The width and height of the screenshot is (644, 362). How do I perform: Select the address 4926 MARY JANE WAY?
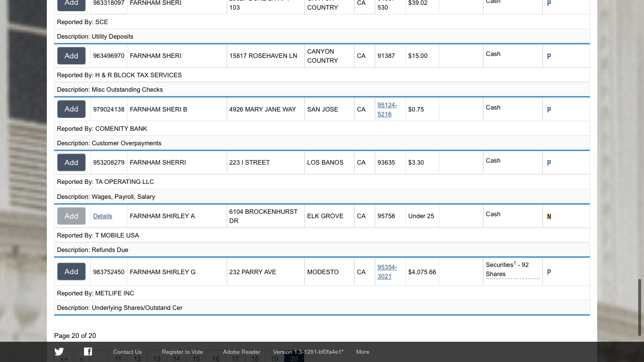(263, 110)
